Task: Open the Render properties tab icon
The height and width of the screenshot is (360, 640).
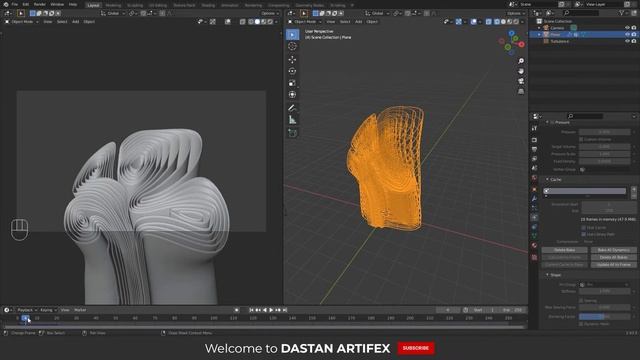Action: click(534, 140)
